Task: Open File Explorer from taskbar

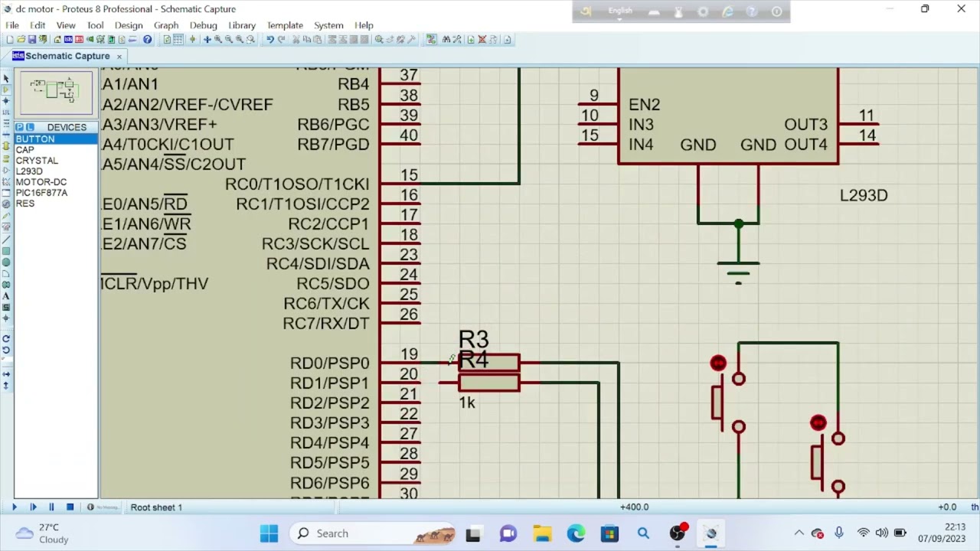Action: pos(542,533)
